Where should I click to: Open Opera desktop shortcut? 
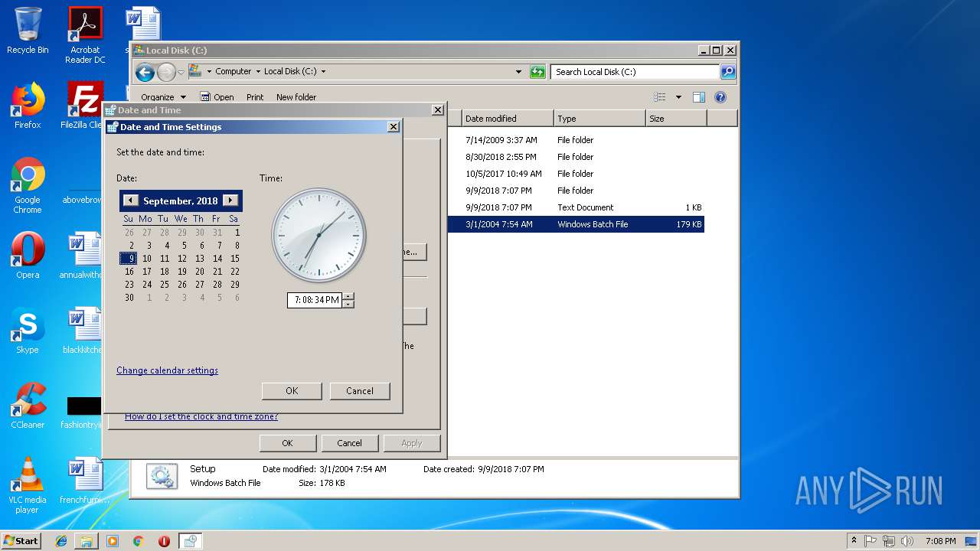point(28,256)
